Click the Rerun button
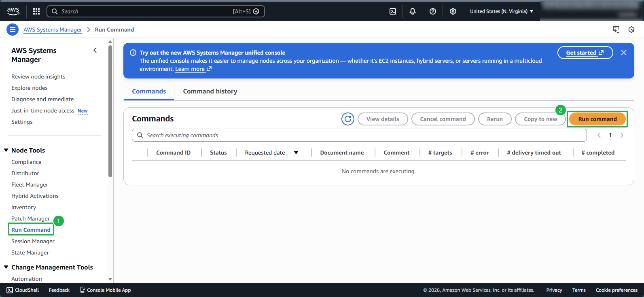The image size is (644, 297). [495, 119]
